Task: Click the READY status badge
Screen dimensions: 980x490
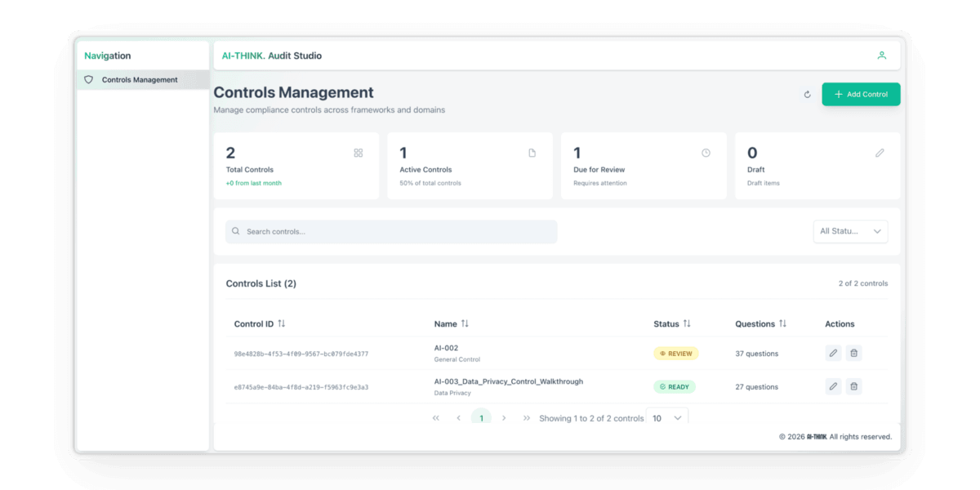Action: coord(675,387)
